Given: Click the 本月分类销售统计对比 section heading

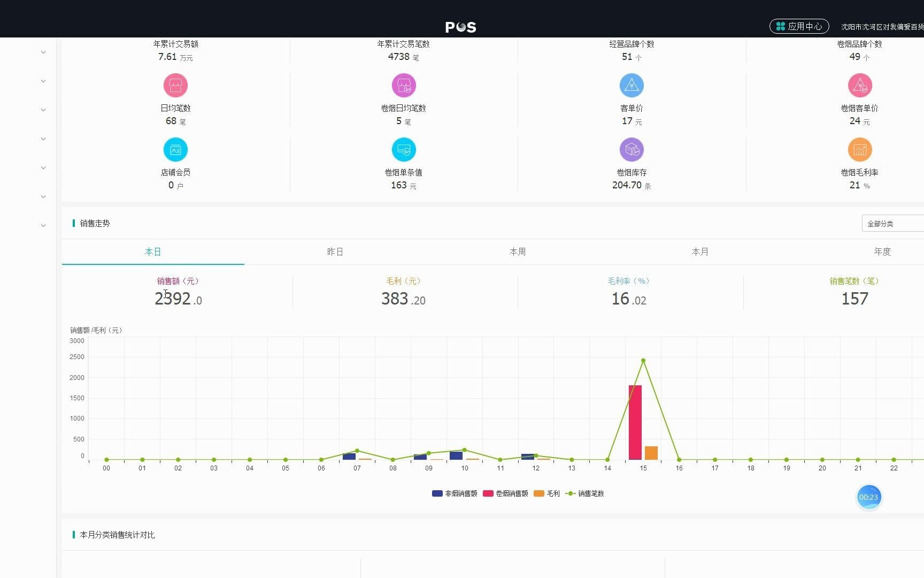Looking at the screenshot, I should 117,535.
